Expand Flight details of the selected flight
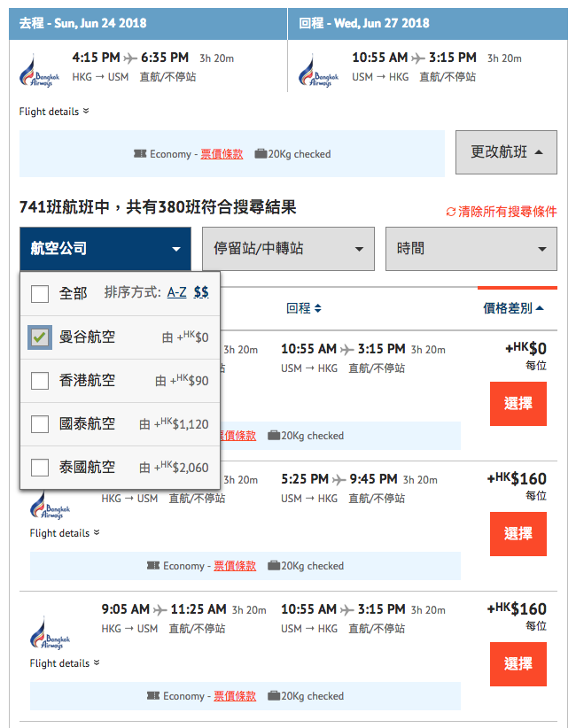Screen dimensions: 576x728 coord(54,112)
